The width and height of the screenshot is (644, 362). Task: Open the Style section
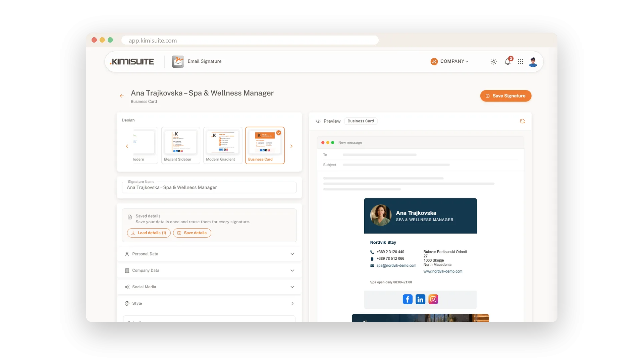[209, 303]
